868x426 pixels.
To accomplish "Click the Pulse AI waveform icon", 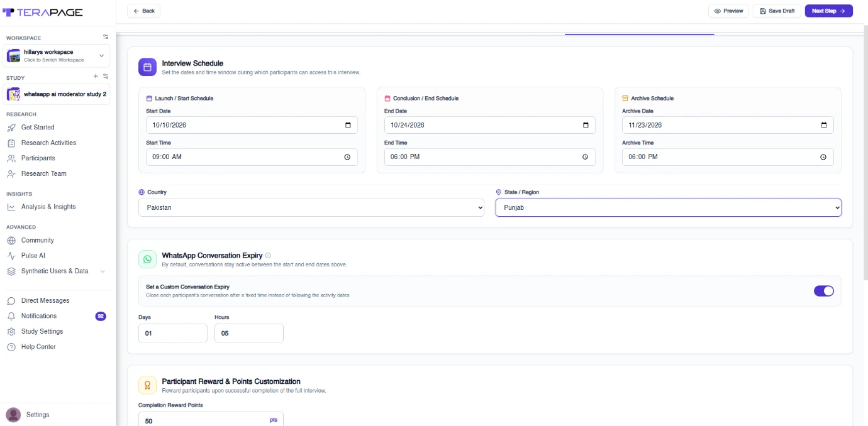I will 11,256.
